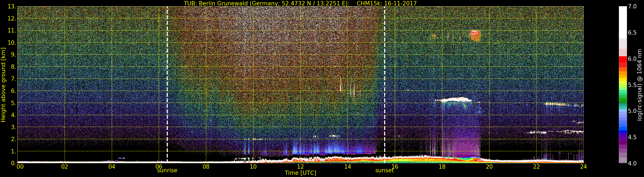Click the colorbar value '4.0'

tap(632, 163)
